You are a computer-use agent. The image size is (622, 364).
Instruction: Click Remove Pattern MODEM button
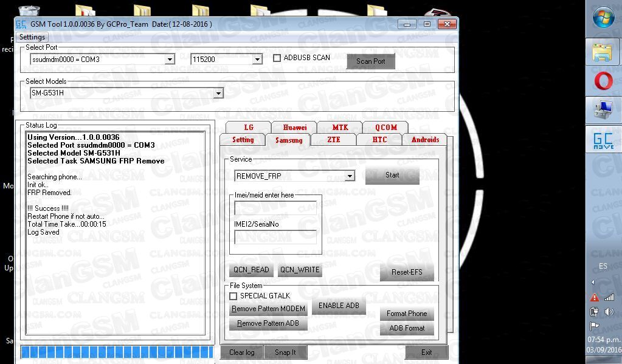[268, 309]
